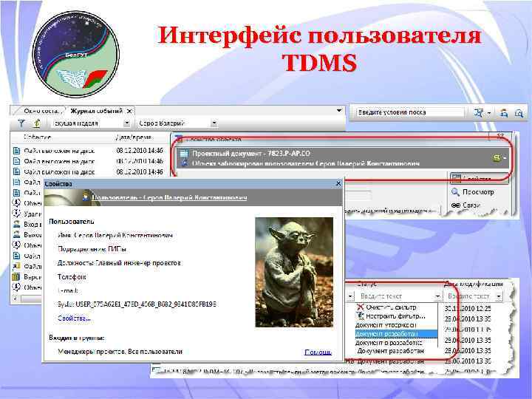Image resolution: width=532 pixels, height=399 pixels.
Task: Expand the Статус filter dropdown arrow
Action: click(x=437, y=296)
